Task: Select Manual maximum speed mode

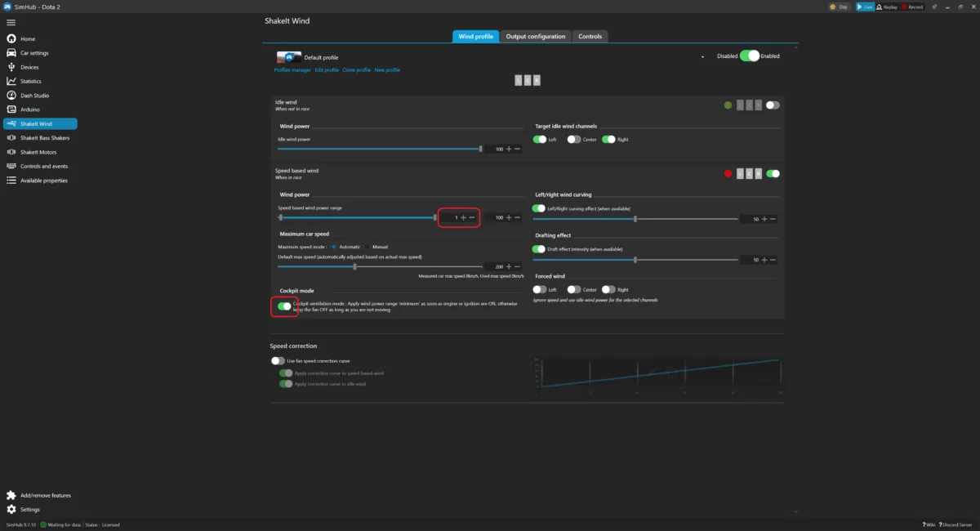Action: coord(367,247)
